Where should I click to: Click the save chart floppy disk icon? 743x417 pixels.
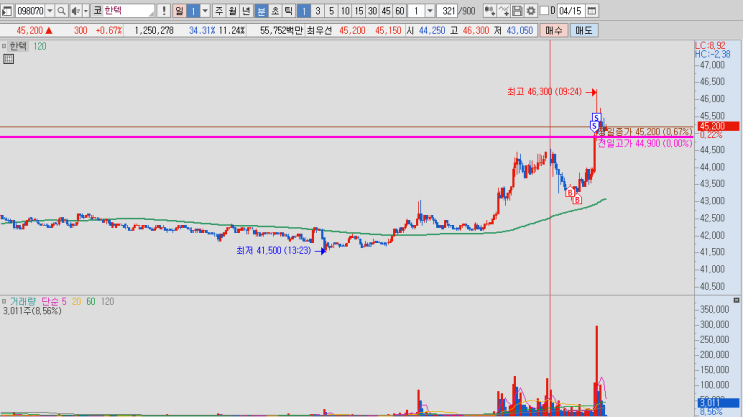517,10
